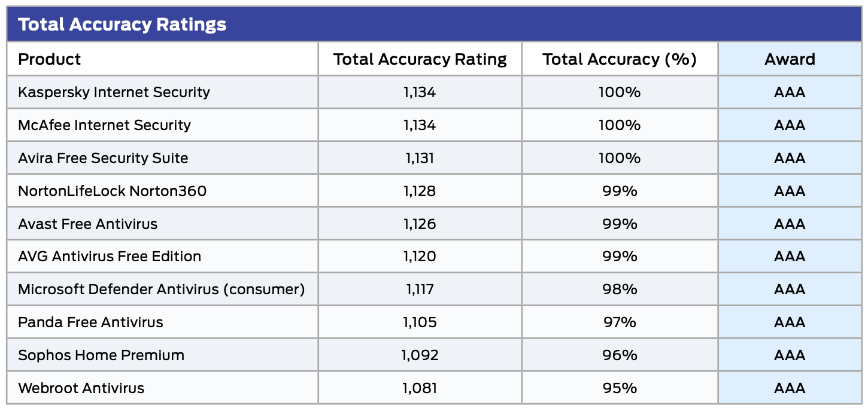Select the 97% accuracy for Panda
The height and width of the screenshot is (411, 868).
pyautogui.click(x=620, y=322)
